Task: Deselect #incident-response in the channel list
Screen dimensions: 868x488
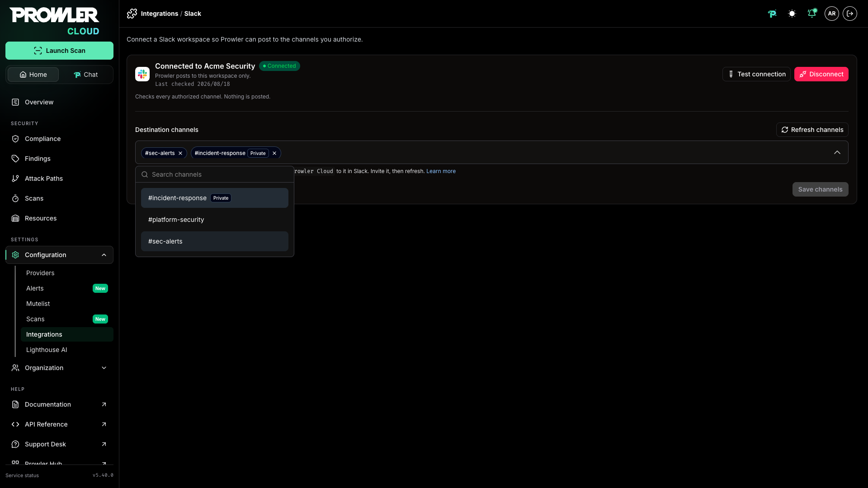Action: click(x=215, y=198)
